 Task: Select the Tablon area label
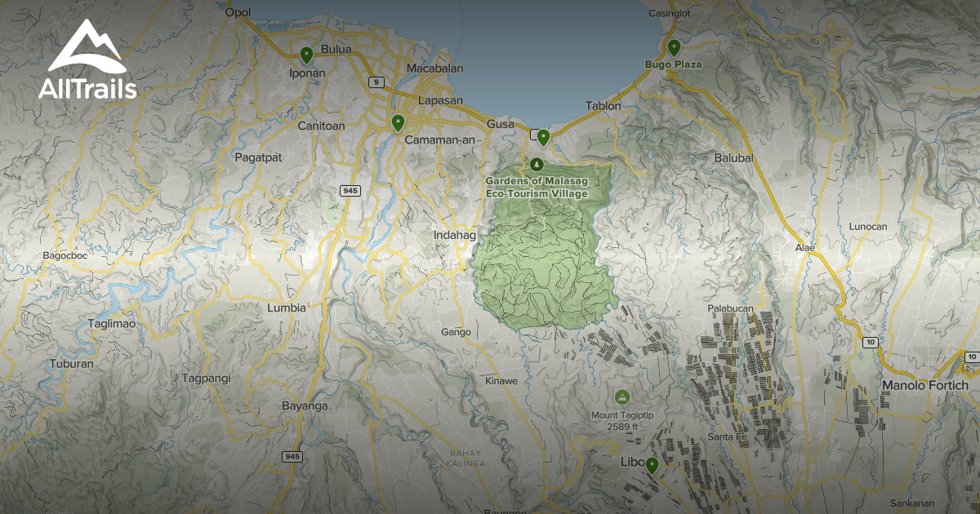pos(604,105)
